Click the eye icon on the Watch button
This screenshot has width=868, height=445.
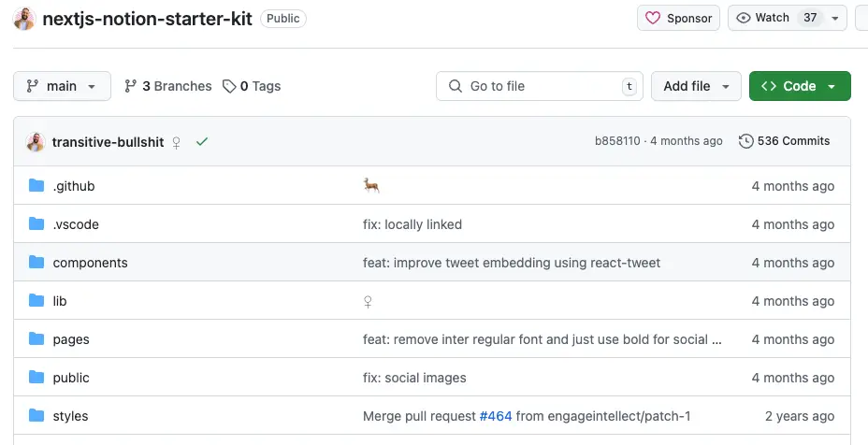pyautogui.click(x=743, y=19)
